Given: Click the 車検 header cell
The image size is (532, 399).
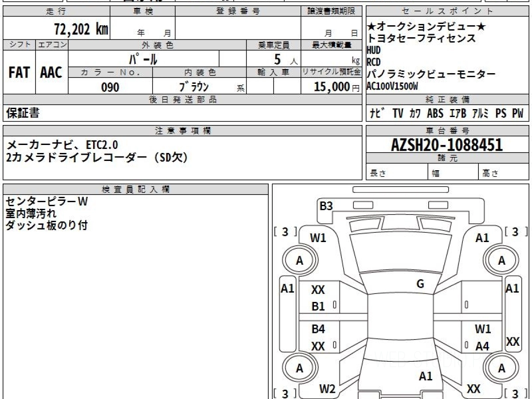Looking at the screenshot, I should click(143, 12).
